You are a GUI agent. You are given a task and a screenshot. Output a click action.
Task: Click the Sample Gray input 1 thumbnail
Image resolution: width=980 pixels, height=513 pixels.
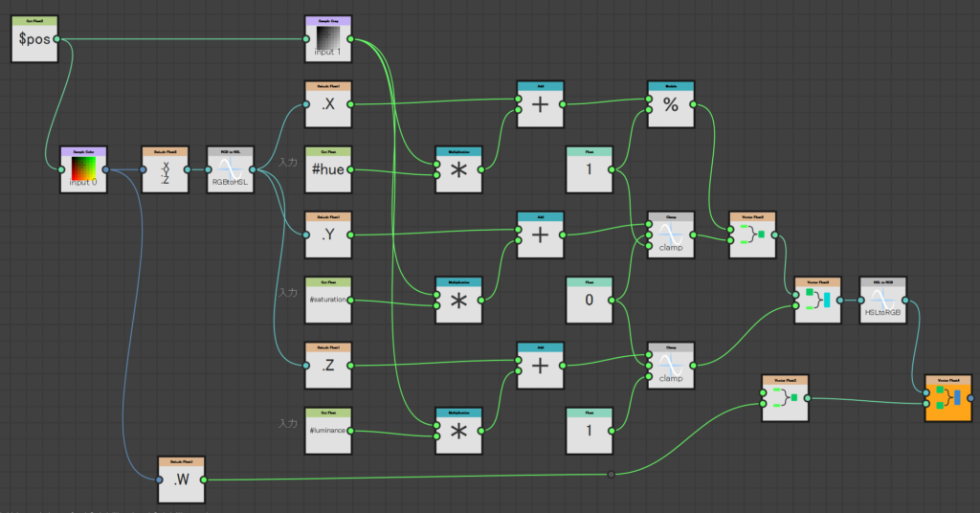[328, 37]
